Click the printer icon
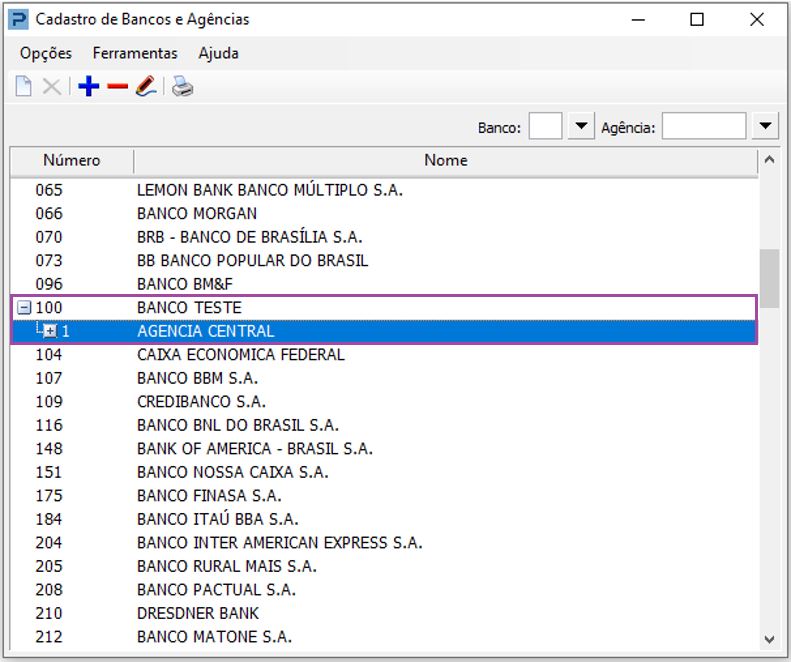Screen dimensions: 791x662 (182, 86)
